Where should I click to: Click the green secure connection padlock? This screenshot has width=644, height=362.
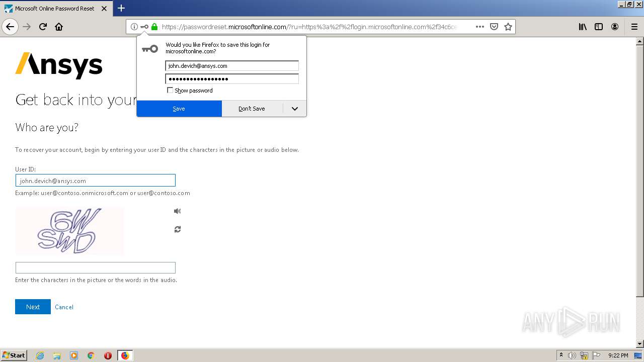pyautogui.click(x=154, y=27)
